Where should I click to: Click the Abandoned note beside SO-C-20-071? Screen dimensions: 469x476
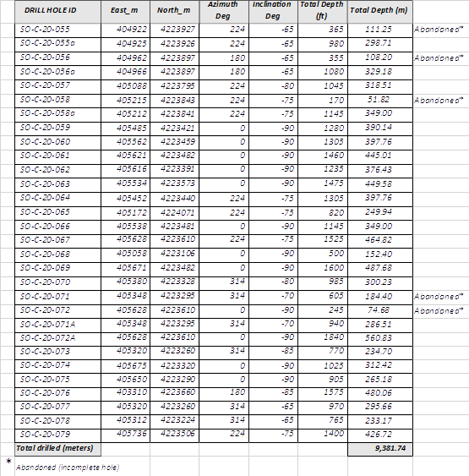tap(439, 297)
